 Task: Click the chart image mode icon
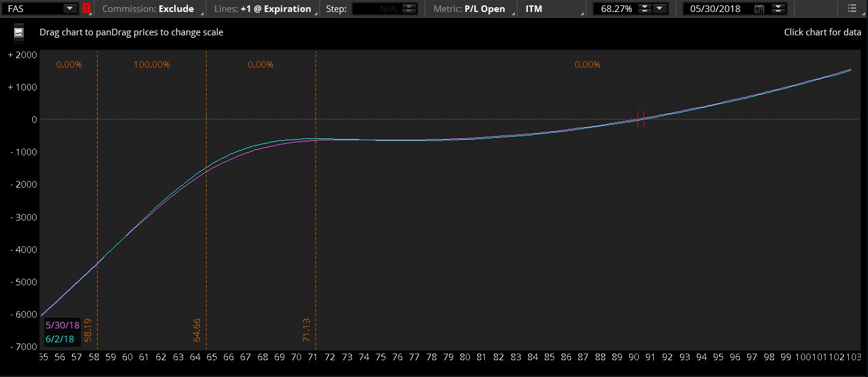tap(19, 32)
